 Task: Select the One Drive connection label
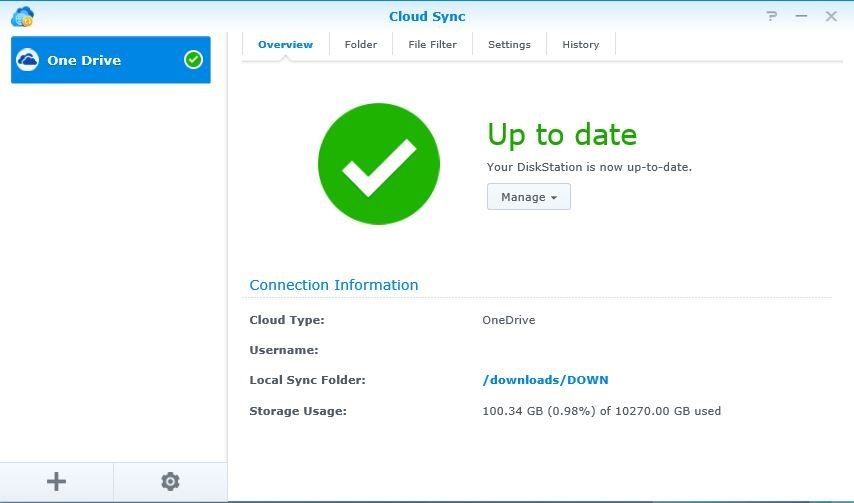[84, 60]
